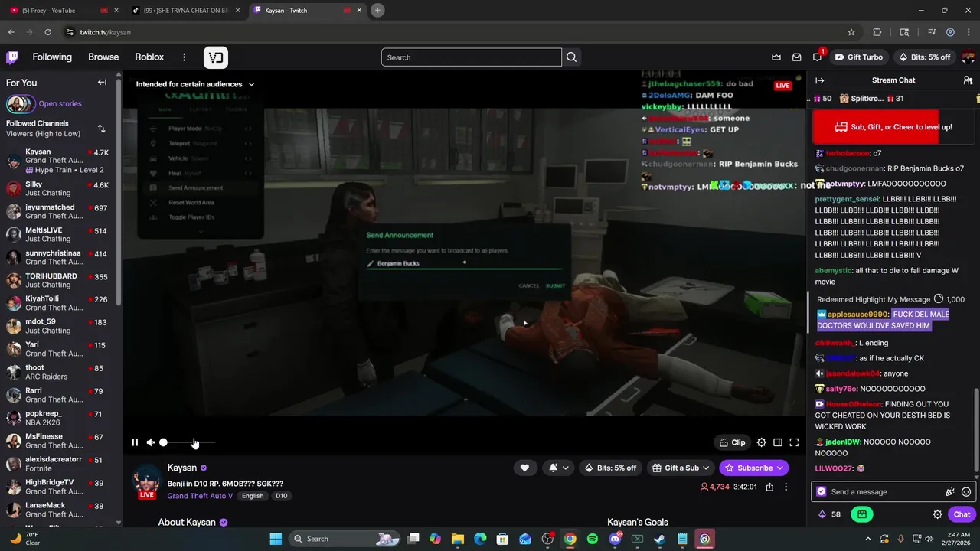Open TORIHUBBARD channel in sidebar
This screenshot has width=980, height=551.
59,280
